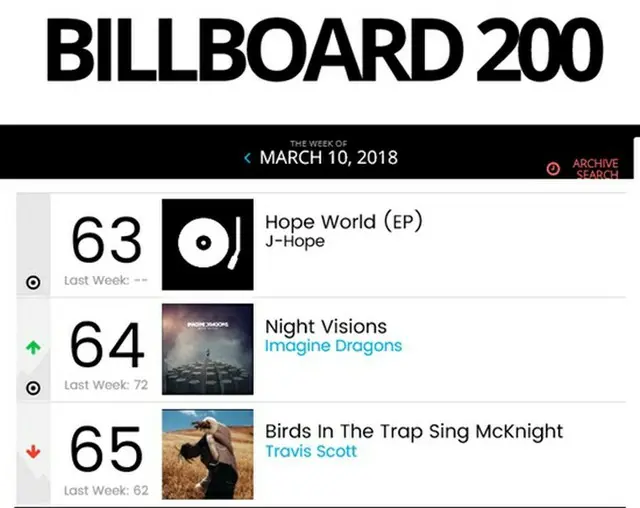Viewport: 640px width, 508px height.
Task: Click the green up arrow for Night Visions
Action: point(33,348)
